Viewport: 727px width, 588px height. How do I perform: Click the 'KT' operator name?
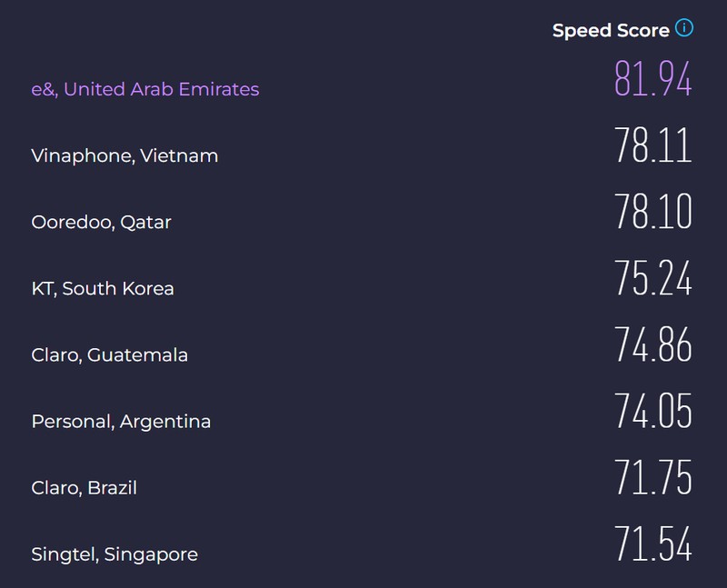click(43, 289)
